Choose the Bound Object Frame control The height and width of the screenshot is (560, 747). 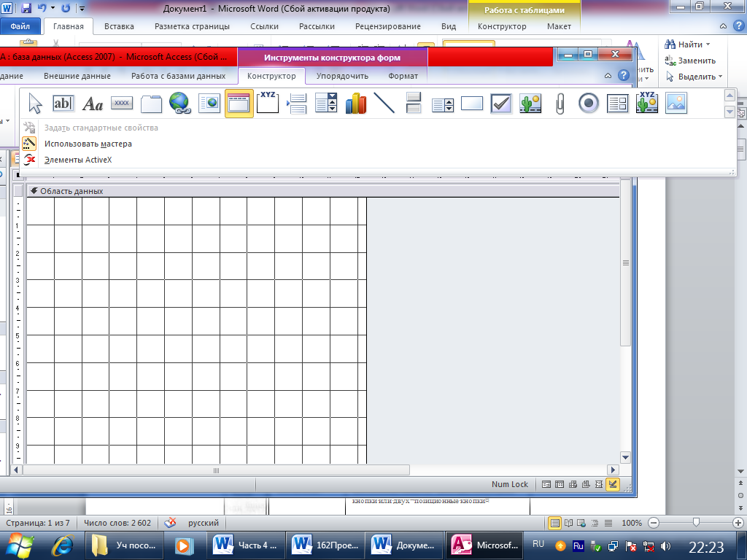click(647, 104)
